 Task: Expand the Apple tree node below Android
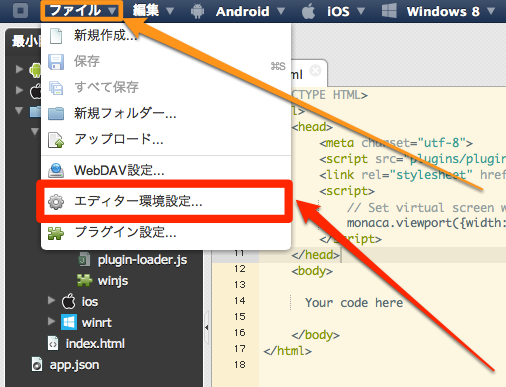click(x=19, y=90)
